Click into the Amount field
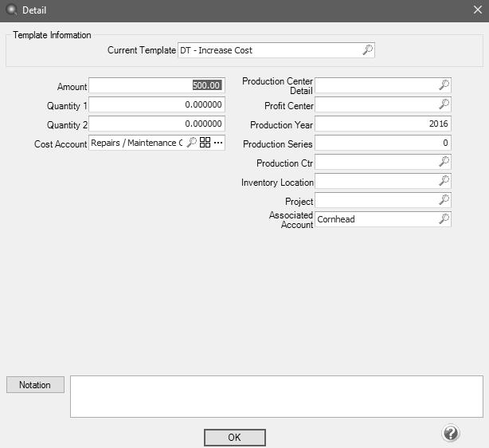Screen dimensions: 489x448 click(x=156, y=85)
